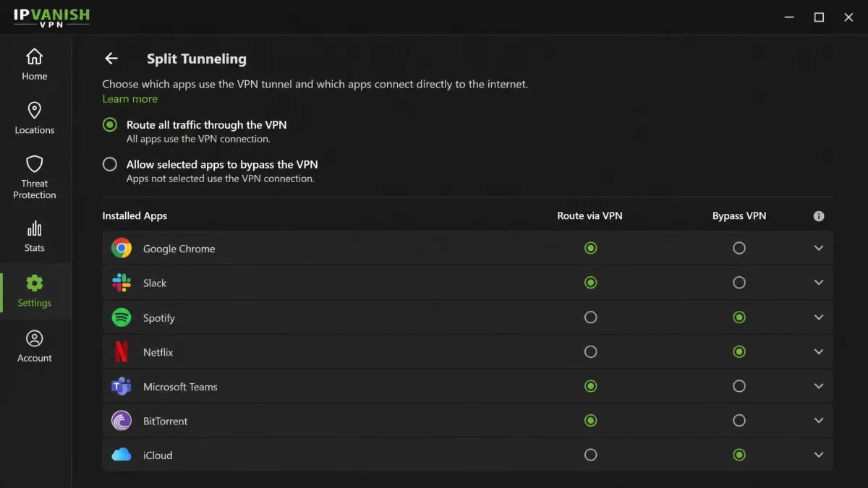Viewport: 868px width, 488px height.
Task: Expand the Microsoft Teams row chevron
Action: coord(819,386)
